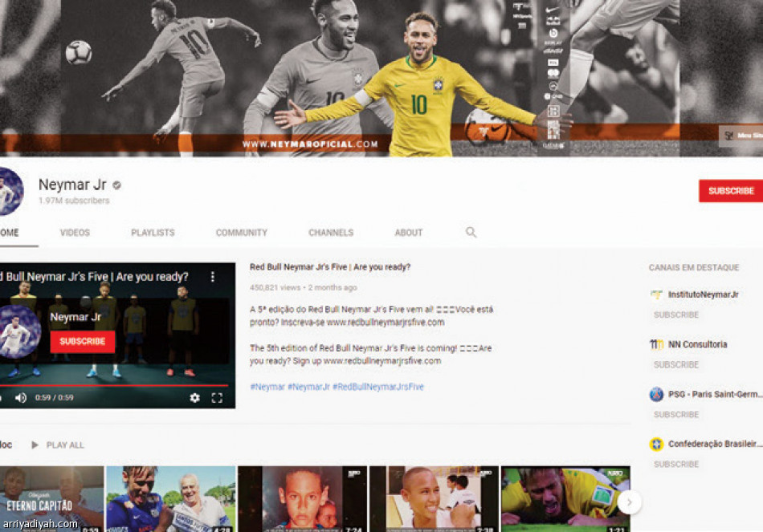Mute the video using the speaker icon
763x532 pixels.
(21, 398)
